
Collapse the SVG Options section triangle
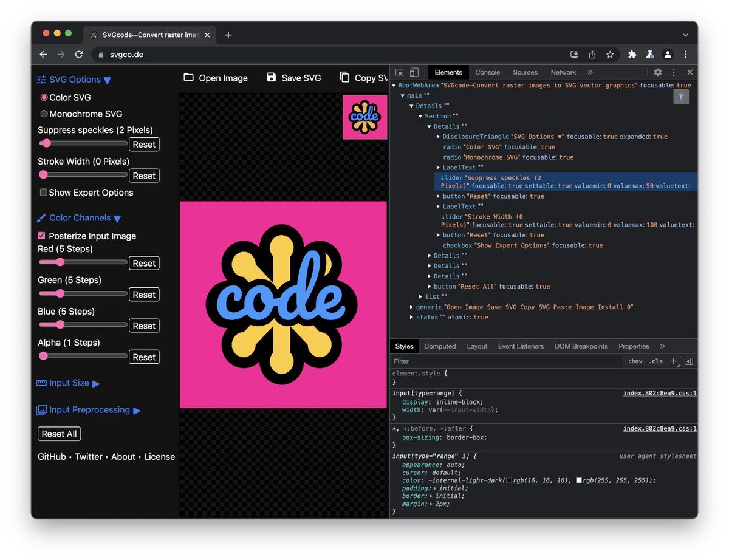(108, 80)
